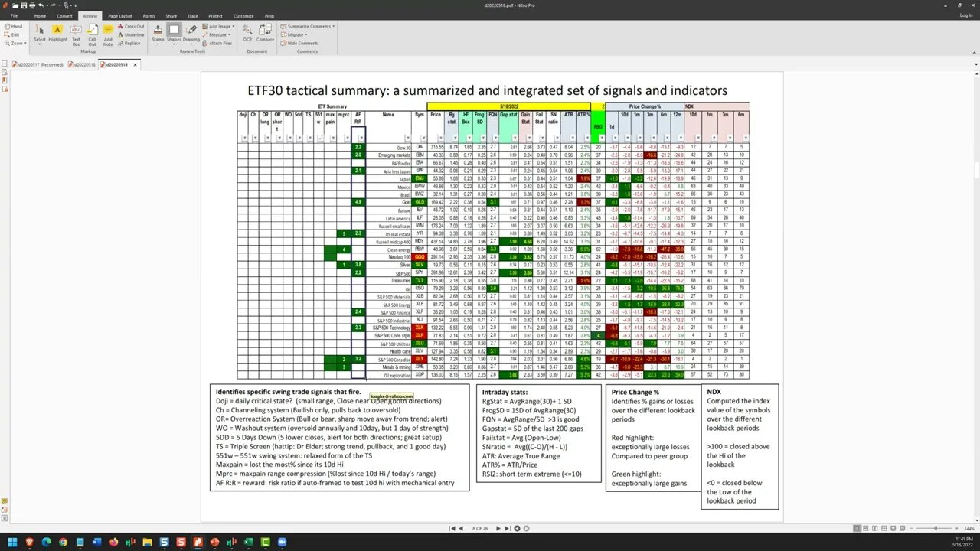Open the File menu
The image size is (980, 551).
coord(14,15)
